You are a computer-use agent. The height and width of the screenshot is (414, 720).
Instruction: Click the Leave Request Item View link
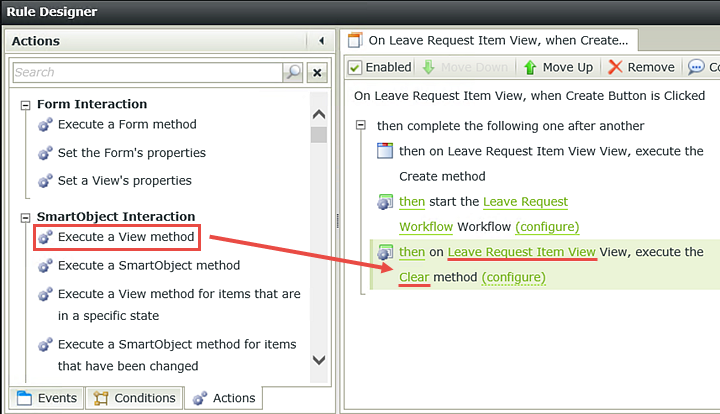522,252
